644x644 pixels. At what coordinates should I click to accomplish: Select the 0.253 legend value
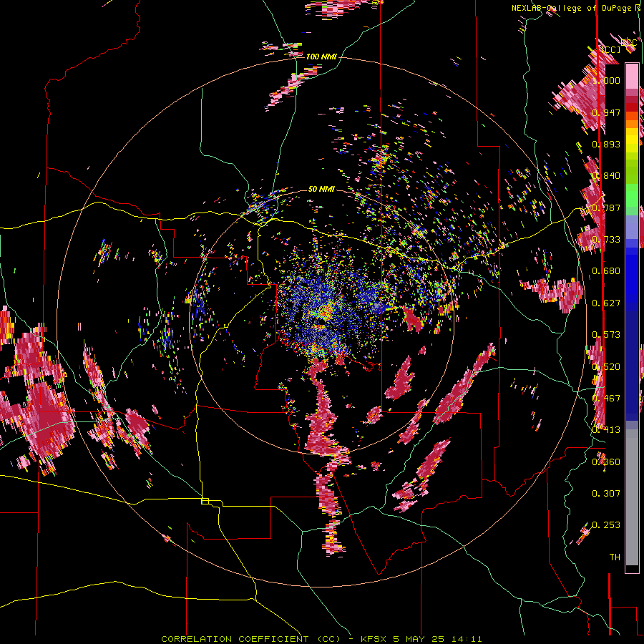(x=606, y=525)
